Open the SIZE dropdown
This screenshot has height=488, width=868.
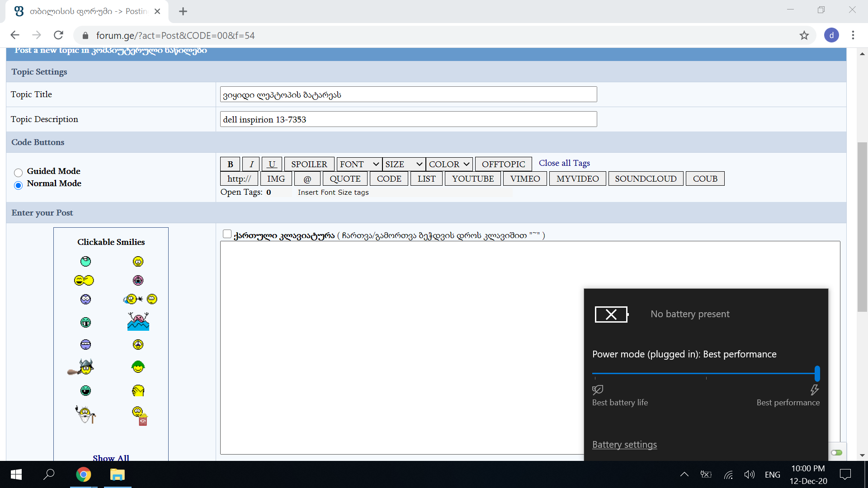click(x=403, y=164)
